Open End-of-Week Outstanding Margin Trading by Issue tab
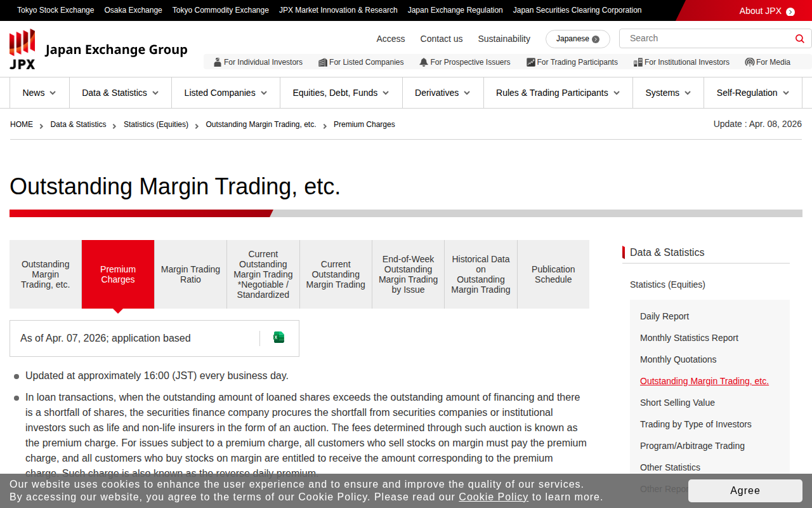This screenshot has height=508, width=812. [x=408, y=274]
